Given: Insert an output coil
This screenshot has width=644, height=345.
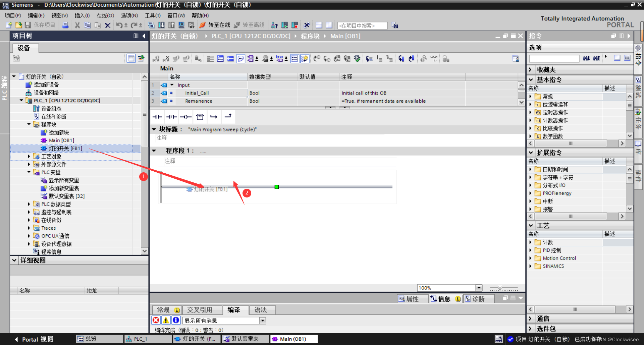Looking at the screenshot, I should point(185,117).
